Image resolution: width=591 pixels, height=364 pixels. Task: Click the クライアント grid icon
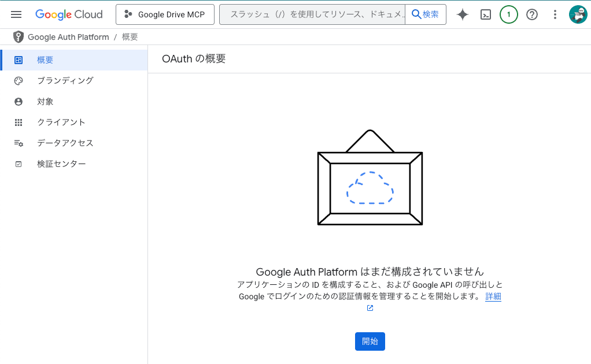point(19,122)
